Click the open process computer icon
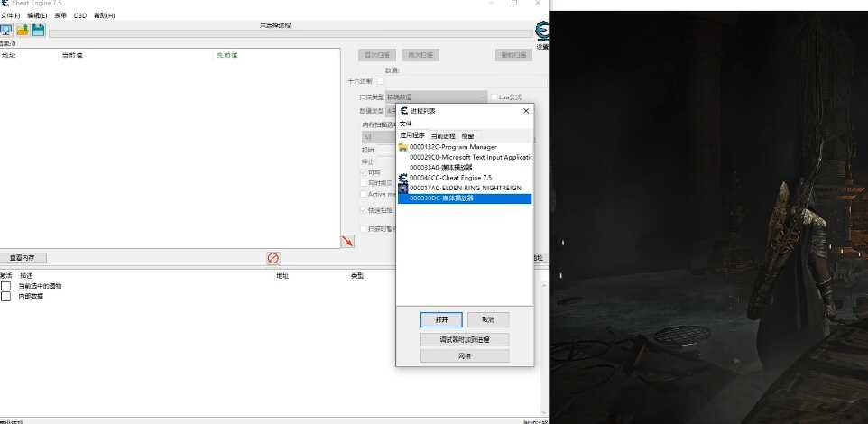 (6, 30)
